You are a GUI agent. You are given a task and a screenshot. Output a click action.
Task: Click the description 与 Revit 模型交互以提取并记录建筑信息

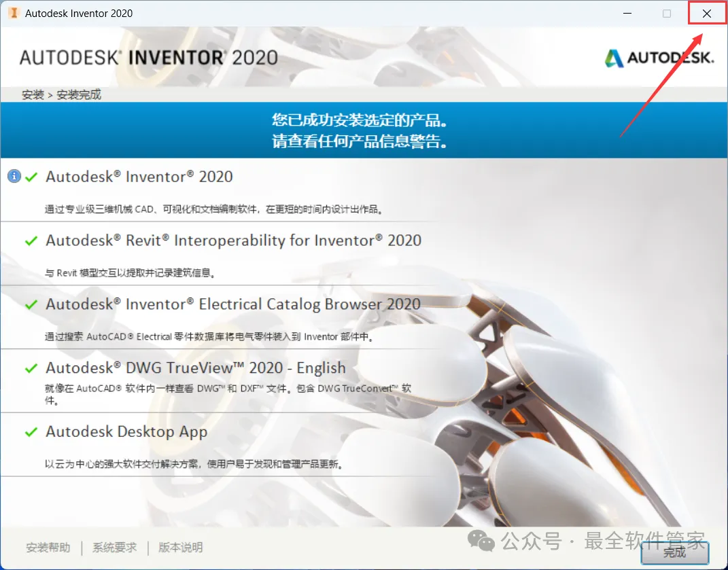[x=131, y=273]
